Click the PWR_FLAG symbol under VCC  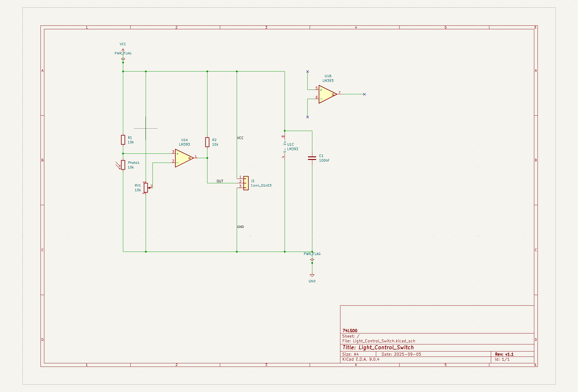pyautogui.click(x=123, y=59)
